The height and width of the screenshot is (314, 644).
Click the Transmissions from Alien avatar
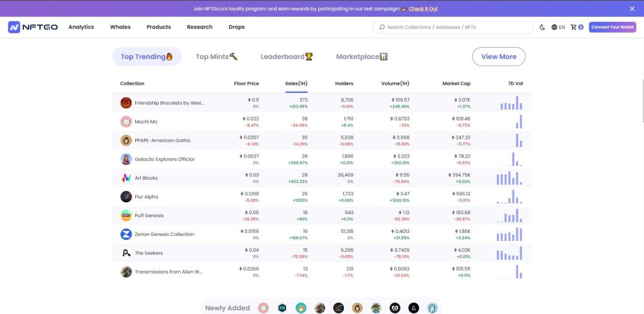point(126,272)
